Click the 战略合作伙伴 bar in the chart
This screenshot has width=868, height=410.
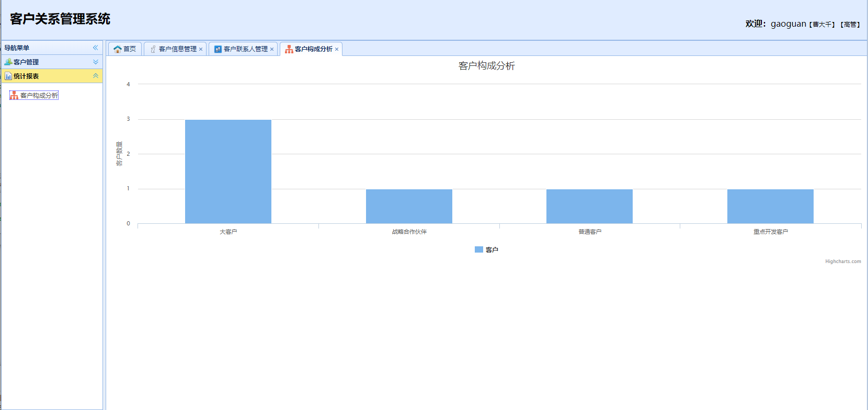pyautogui.click(x=409, y=206)
